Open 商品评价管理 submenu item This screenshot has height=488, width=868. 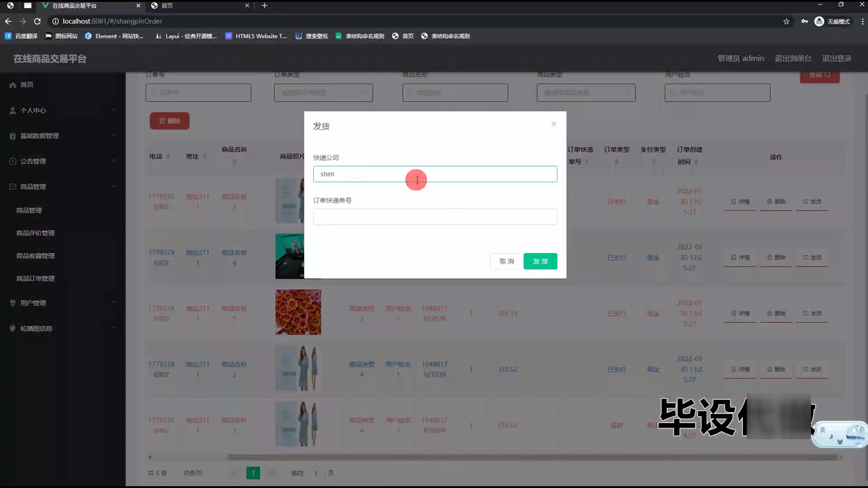coord(35,233)
